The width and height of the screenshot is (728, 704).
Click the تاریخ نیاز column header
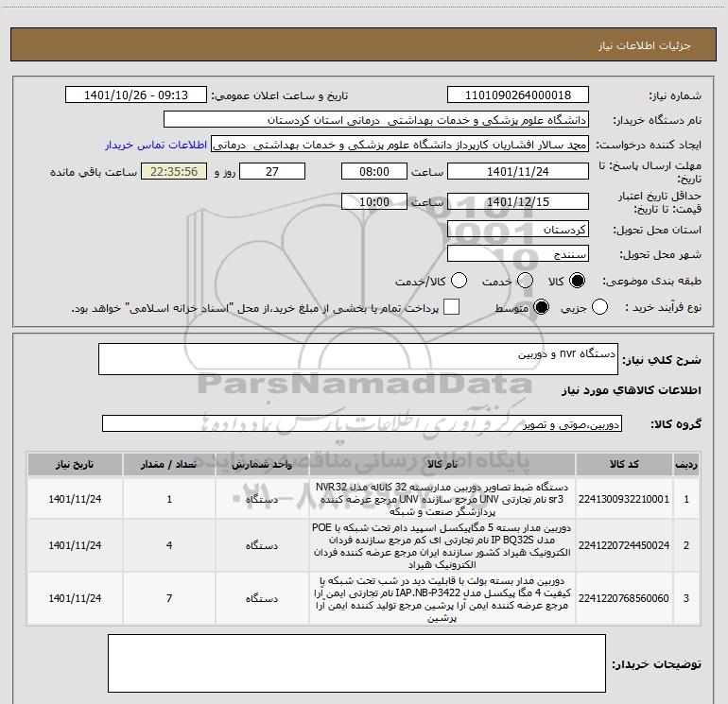pos(75,465)
